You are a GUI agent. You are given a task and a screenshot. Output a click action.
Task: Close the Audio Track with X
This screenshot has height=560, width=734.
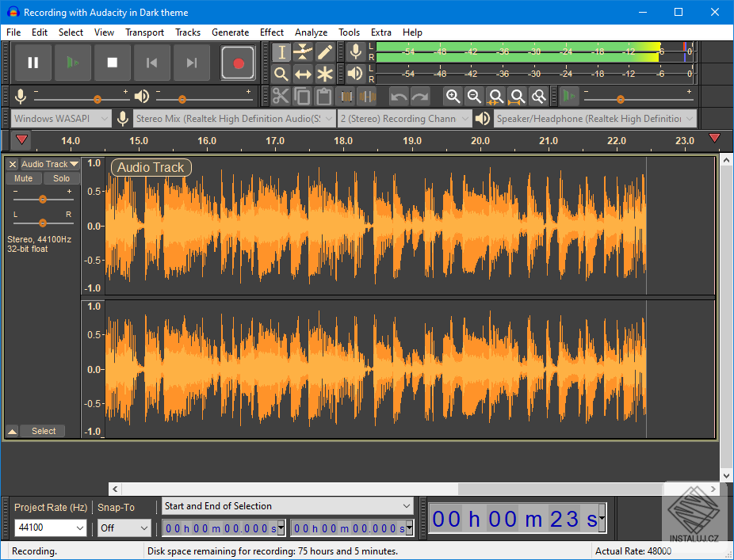[x=13, y=164]
